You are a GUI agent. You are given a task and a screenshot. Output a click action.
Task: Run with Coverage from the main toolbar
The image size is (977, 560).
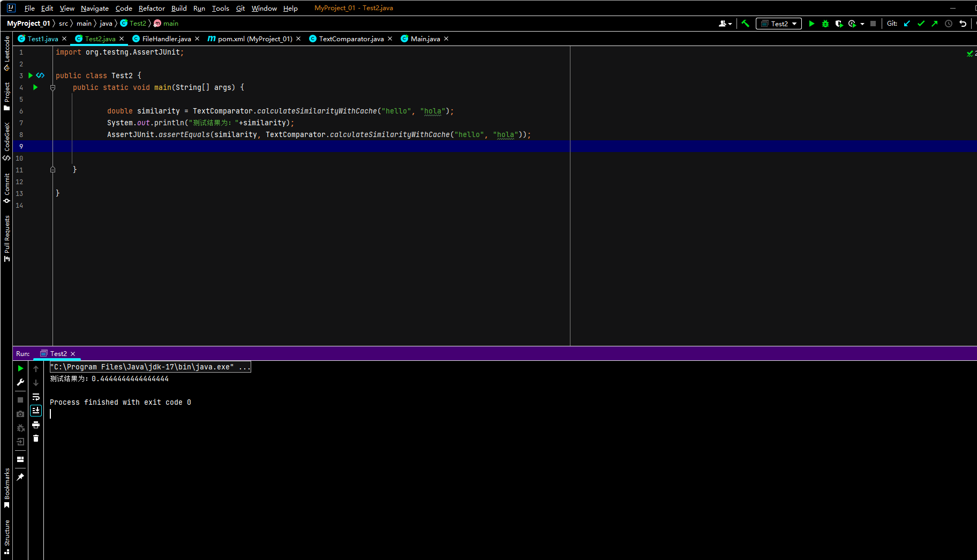(839, 24)
